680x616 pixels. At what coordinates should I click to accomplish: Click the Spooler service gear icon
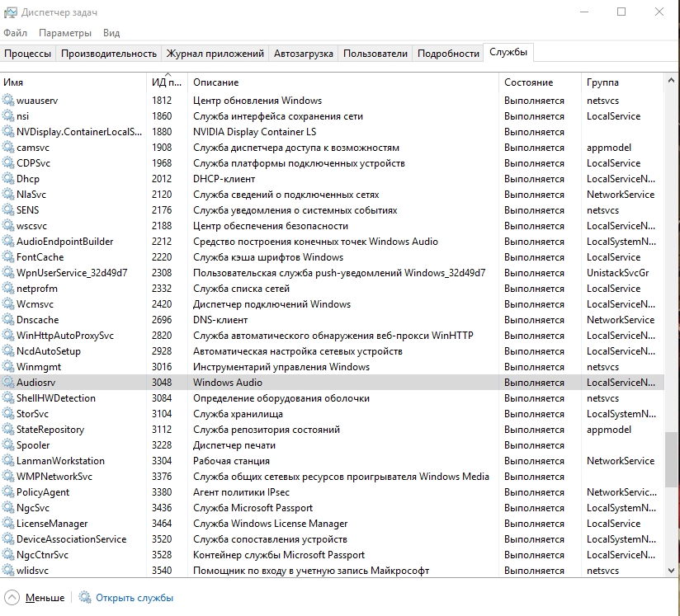pos(8,445)
